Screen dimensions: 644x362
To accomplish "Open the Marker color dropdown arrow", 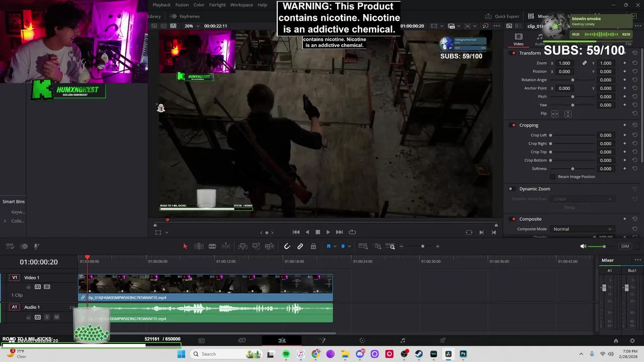I will coord(349,246).
